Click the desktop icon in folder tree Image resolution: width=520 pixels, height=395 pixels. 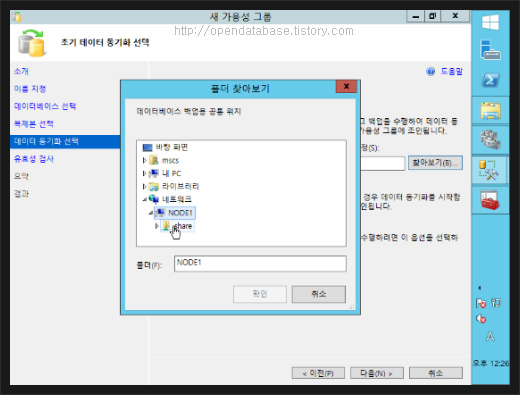147,147
